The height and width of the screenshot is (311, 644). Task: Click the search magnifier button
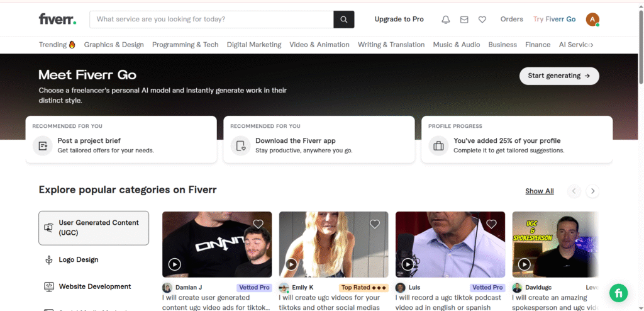pos(344,20)
